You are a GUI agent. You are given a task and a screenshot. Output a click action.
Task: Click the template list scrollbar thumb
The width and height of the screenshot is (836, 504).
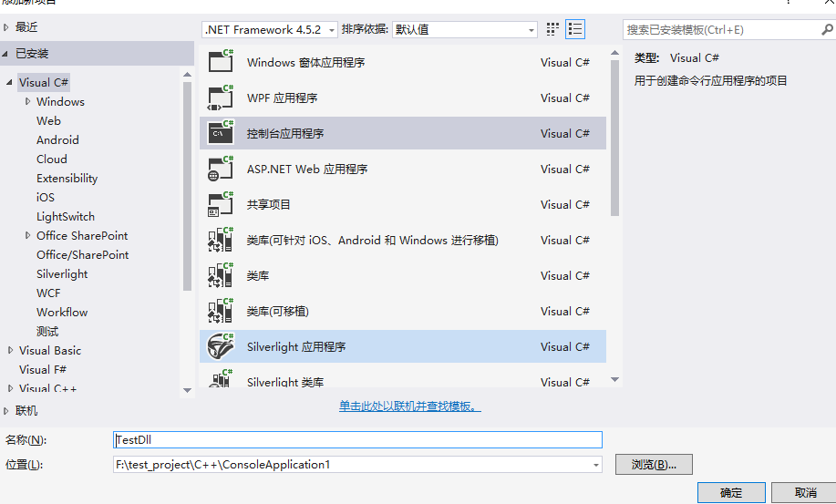[x=614, y=138]
